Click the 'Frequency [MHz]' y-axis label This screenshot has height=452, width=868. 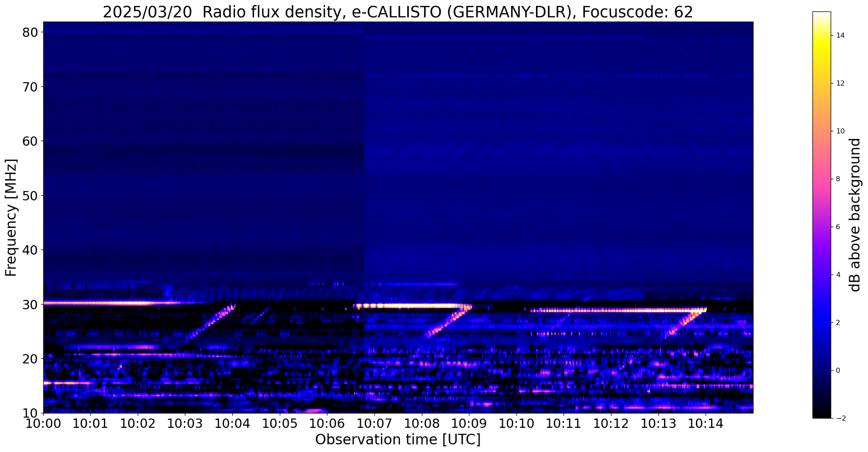[11, 217]
